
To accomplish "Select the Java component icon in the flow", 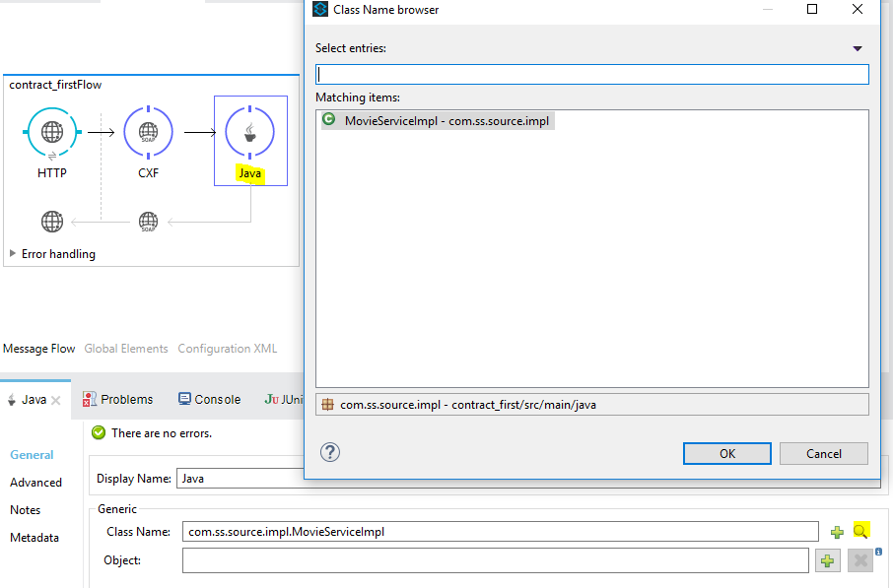I will [x=249, y=133].
